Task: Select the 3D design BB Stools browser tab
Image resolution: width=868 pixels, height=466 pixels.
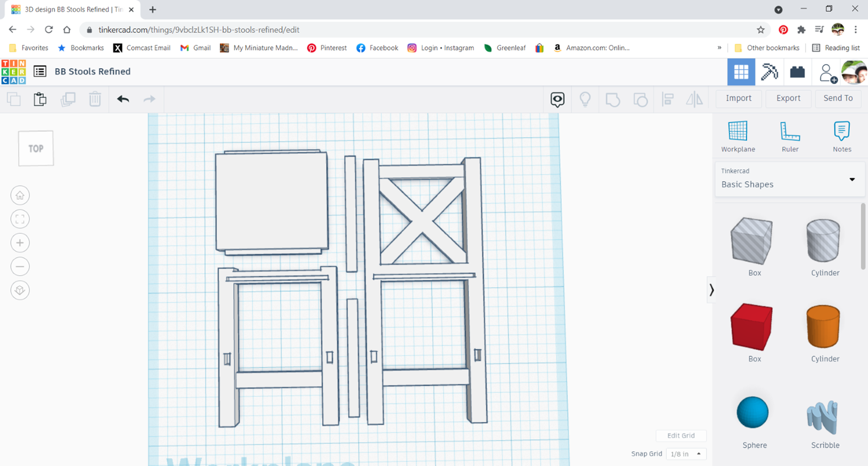Action: pyautogui.click(x=71, y=10)
